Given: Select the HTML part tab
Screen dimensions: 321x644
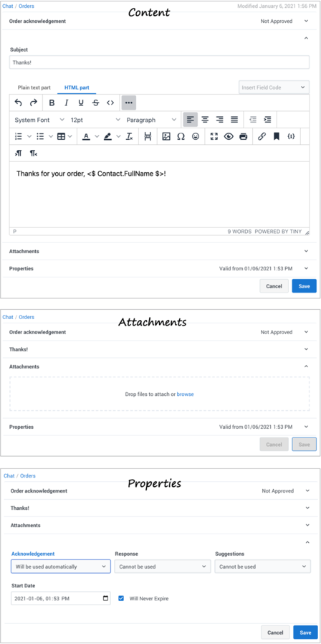Looking at the screenshot, I should tap(77, 87).
